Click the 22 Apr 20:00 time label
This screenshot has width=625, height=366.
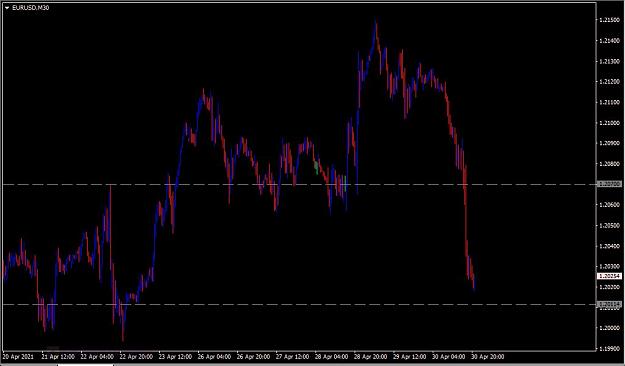(136, 356)
